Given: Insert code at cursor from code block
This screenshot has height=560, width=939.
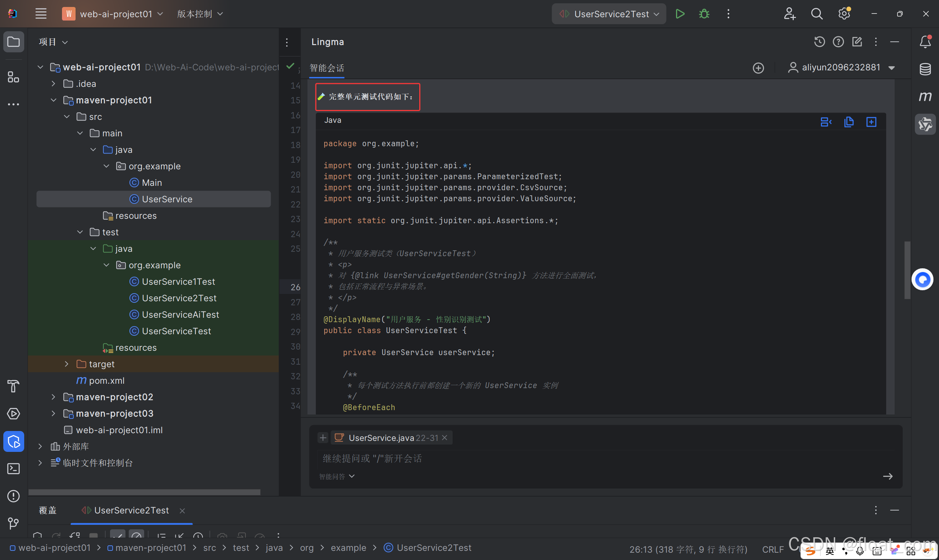Looking at the screenshot, I should point(826,122).
